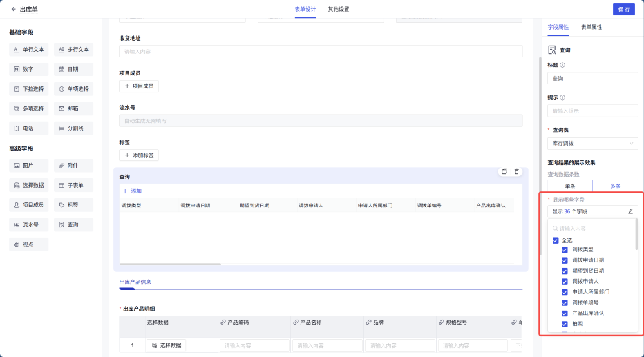
Task: Uncheck the 全选 checkbox
Action: click(555, 240)
